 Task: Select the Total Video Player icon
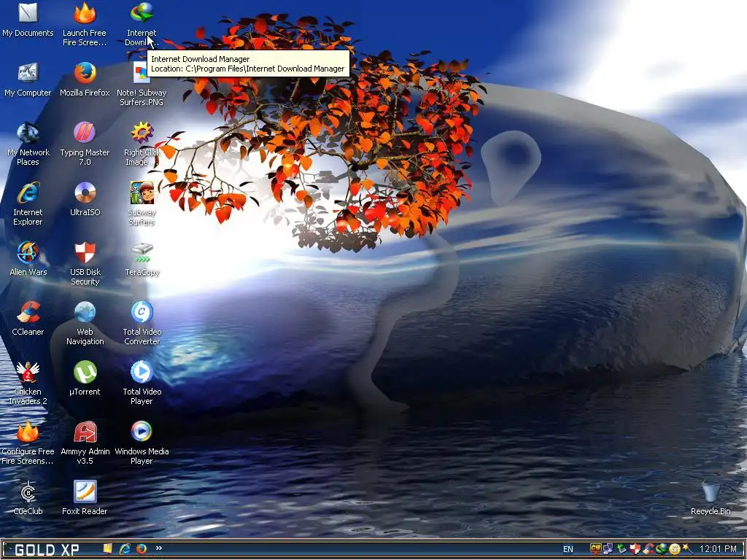click(142, 384)
